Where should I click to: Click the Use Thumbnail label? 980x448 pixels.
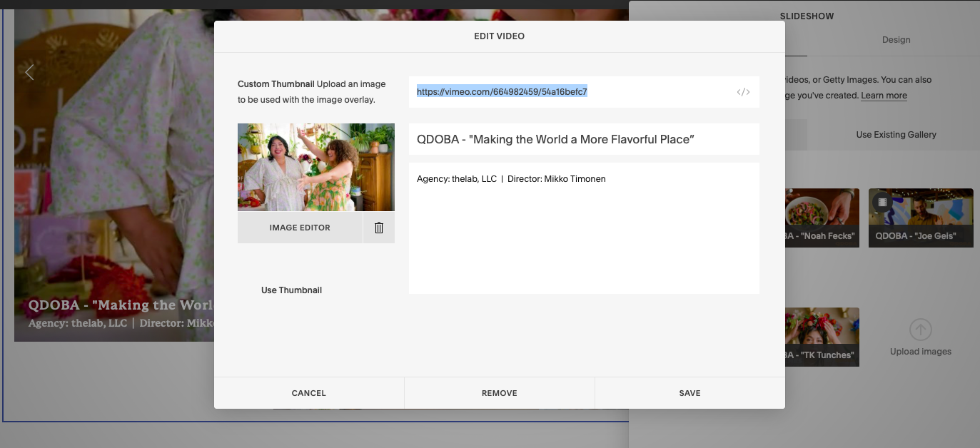[x=291, y=290]
